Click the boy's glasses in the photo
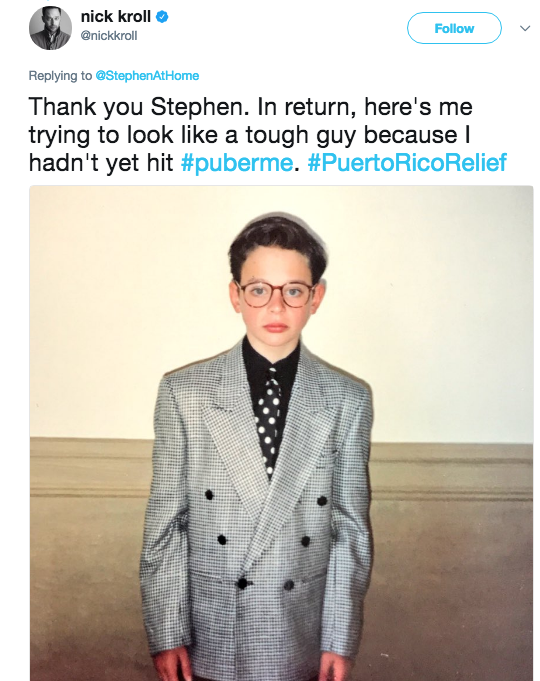This screenshot has height=681, width=540. 275,294
